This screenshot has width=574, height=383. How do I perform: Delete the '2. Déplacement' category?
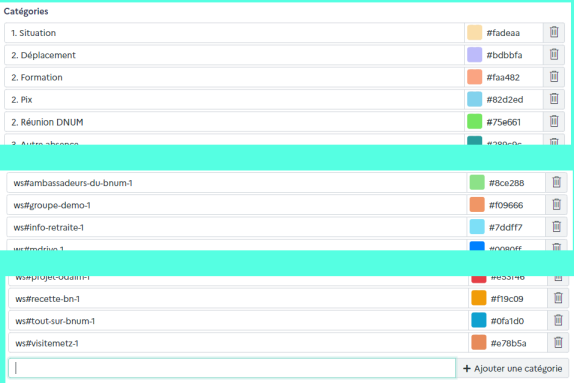click(x=554, y=55)
